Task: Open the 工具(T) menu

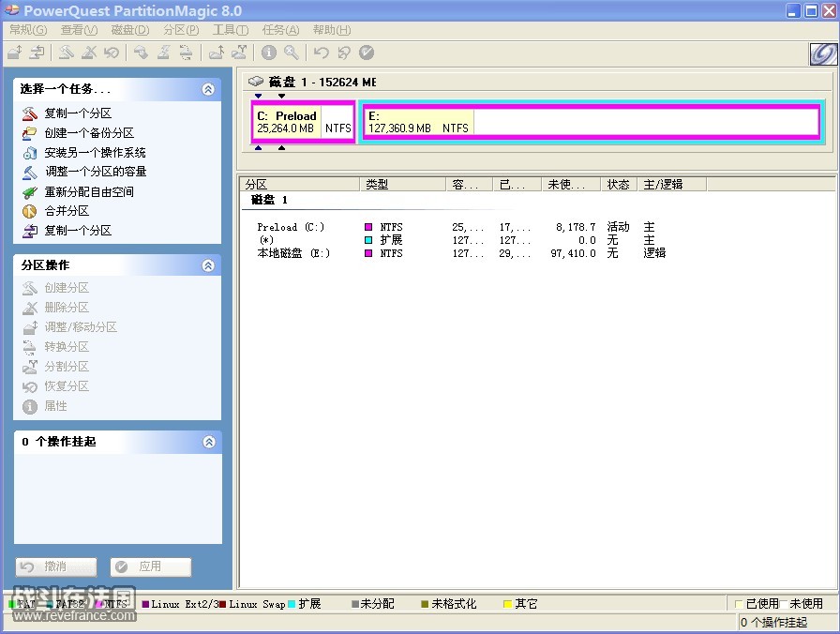Action: [231, 30]
